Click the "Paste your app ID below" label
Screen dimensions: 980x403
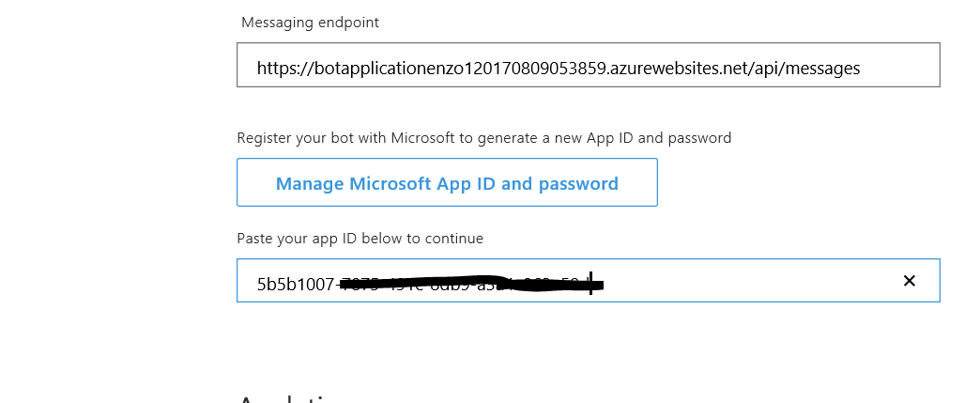[x=360, y=239]
